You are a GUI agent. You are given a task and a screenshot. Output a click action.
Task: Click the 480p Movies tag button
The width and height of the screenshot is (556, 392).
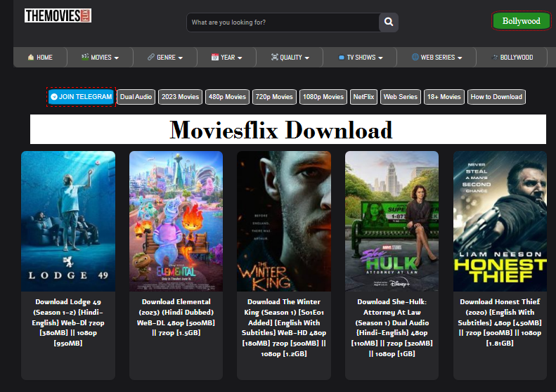[x=227, y=97]
